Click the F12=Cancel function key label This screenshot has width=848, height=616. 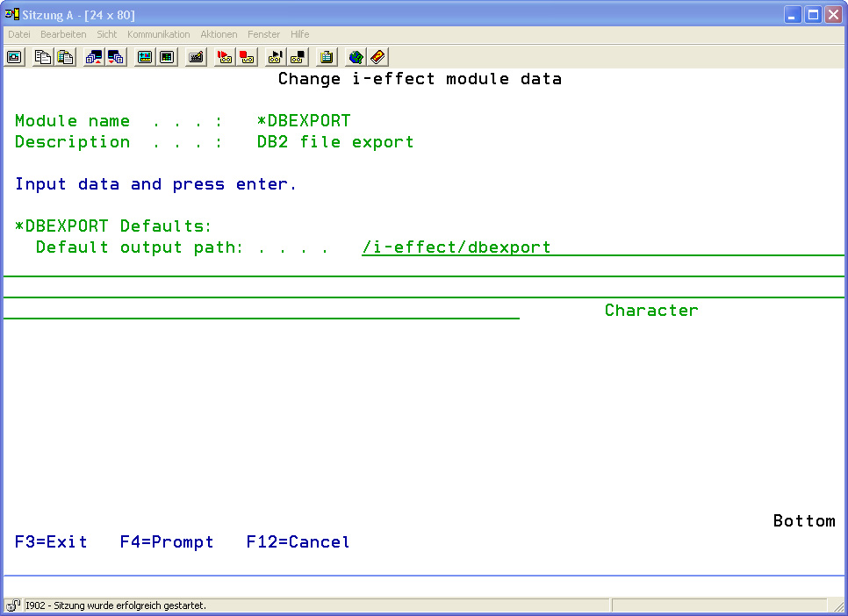point(298,542)
